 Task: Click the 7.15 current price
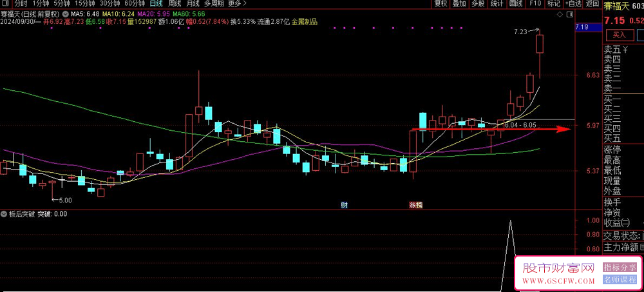pyautogui.click(x=614, y=21)
